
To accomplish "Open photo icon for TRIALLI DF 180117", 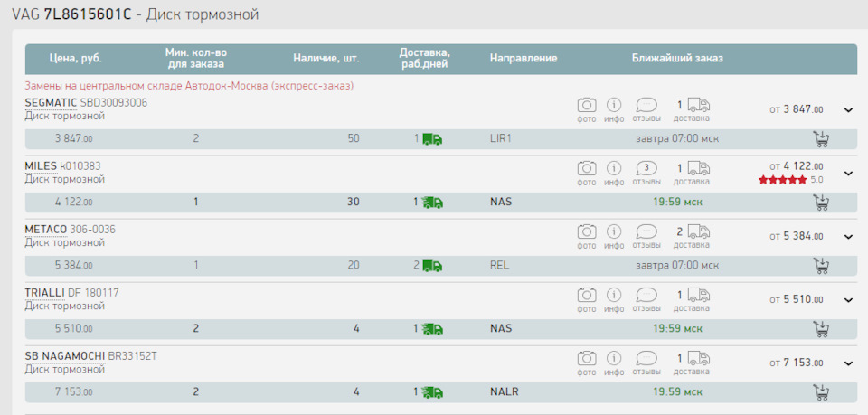I will (x=587, y=295).
